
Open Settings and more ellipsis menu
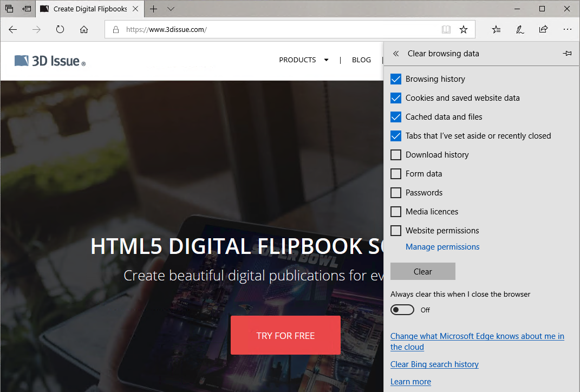point(567,30)
